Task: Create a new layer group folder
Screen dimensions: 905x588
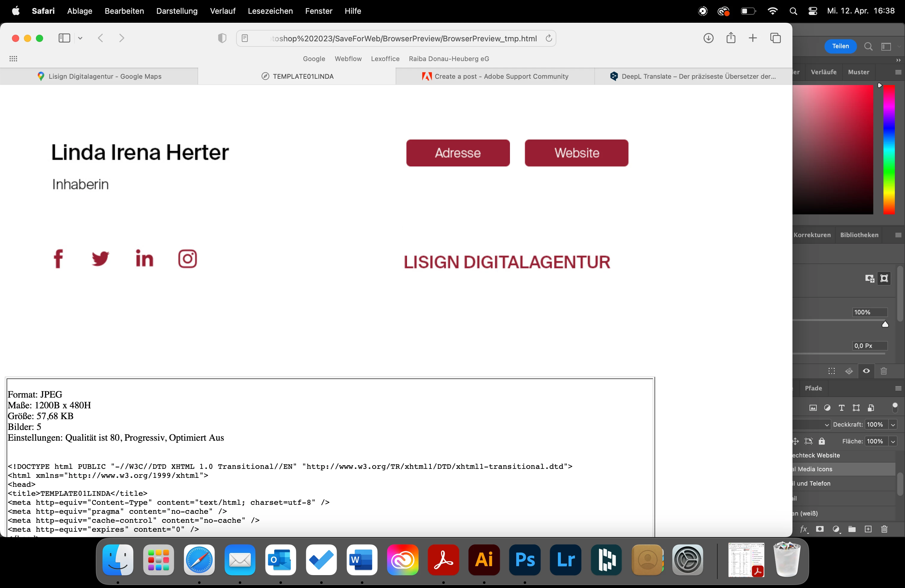Action: pos(852,529)
